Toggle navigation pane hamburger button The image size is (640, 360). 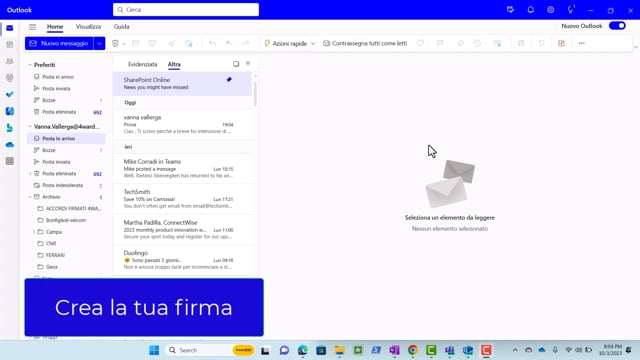(x=32, y=27)
